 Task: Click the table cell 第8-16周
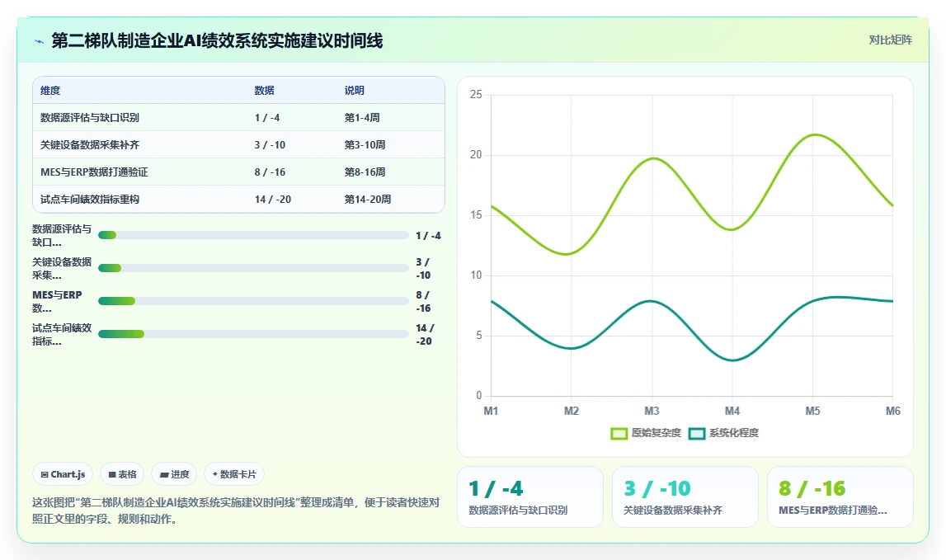click(365, 172)
